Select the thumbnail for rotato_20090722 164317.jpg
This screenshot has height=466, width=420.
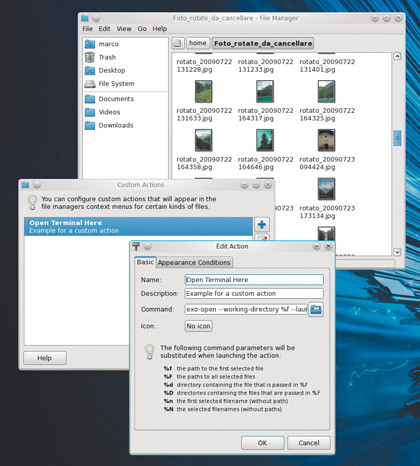point(265,91)
